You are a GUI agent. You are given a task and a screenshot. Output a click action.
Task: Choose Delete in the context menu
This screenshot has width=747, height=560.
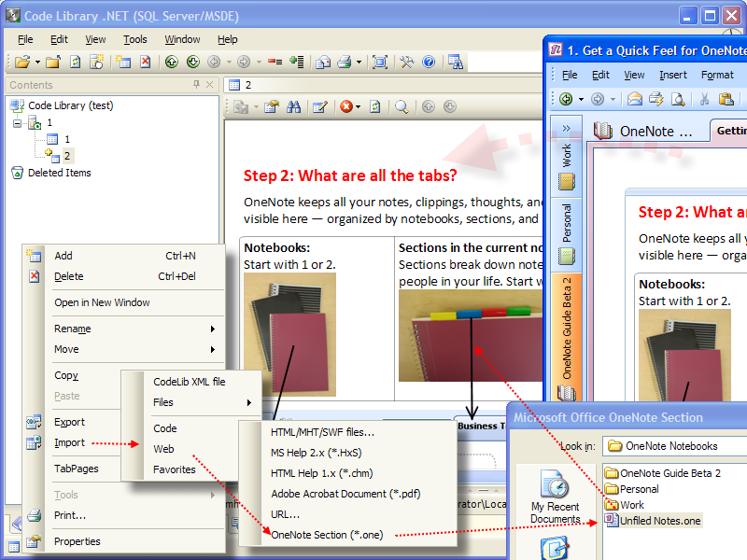[x=68, y=276]
